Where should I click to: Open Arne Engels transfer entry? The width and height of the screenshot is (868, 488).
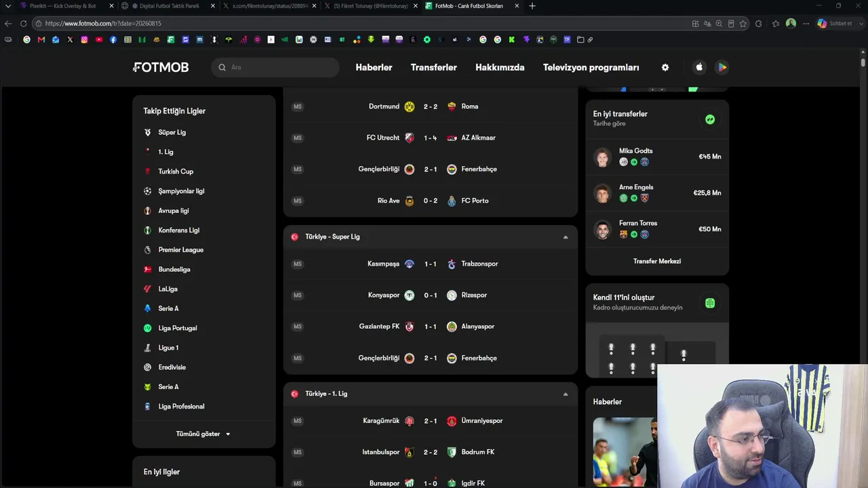tap(657, 193)
